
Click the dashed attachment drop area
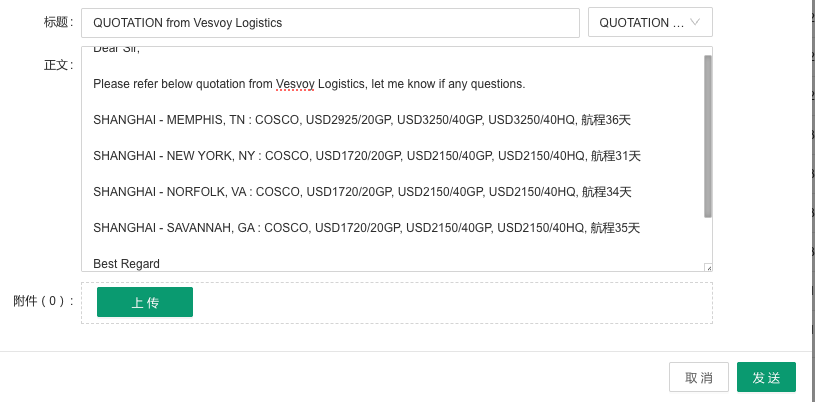click(x=450, y=302)
